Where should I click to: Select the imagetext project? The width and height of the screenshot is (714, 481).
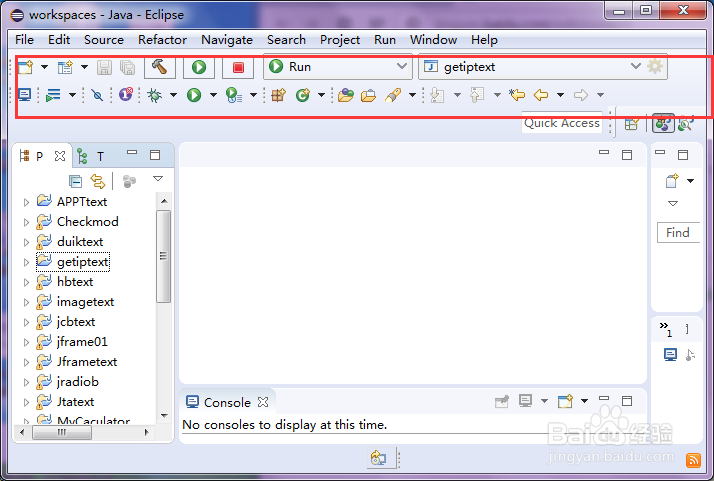point(85,302)
